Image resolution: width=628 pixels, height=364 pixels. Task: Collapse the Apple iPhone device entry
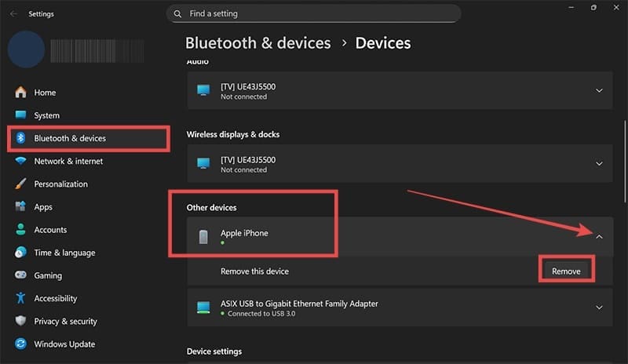coord(599,236)
